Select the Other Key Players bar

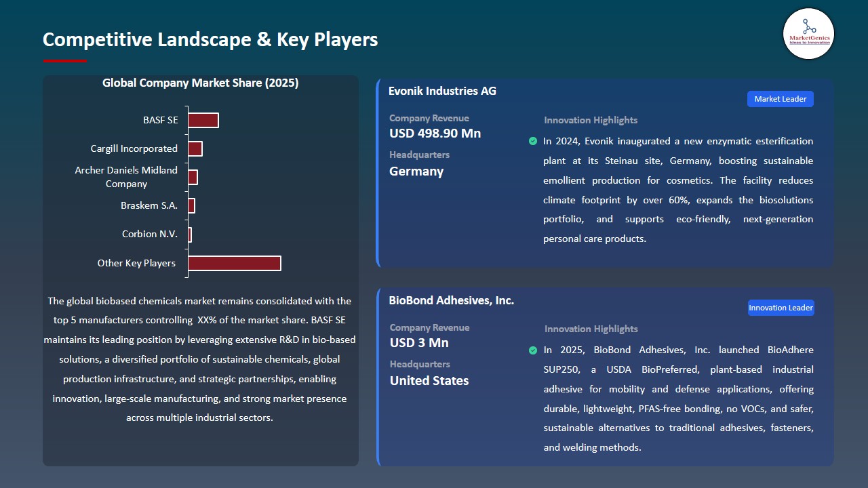point(234,263)
